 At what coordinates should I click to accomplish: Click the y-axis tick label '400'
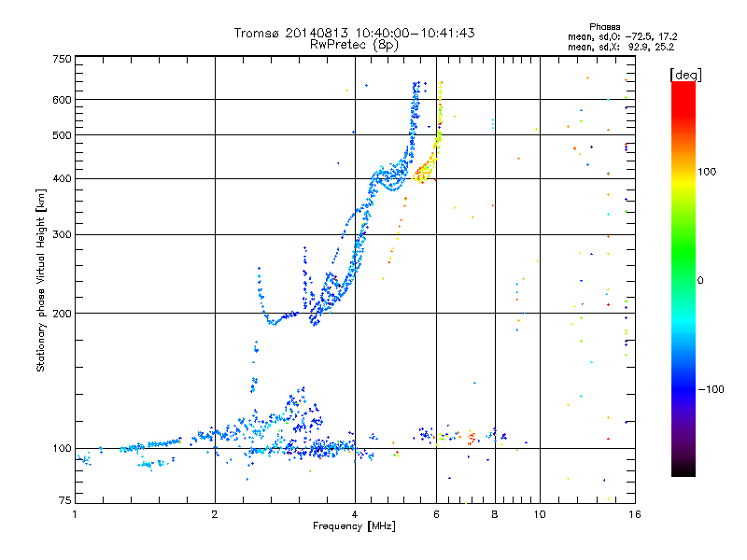tap(62, 178)
